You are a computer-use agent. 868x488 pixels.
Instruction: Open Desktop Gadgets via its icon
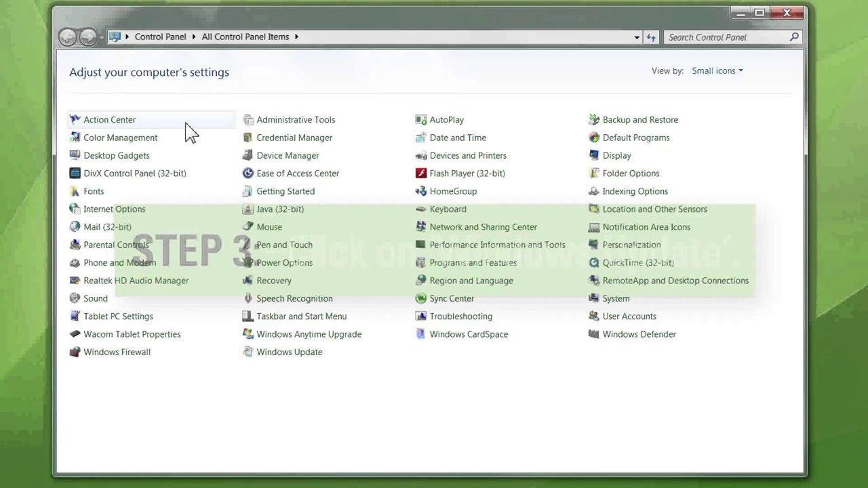click(75, 156)
